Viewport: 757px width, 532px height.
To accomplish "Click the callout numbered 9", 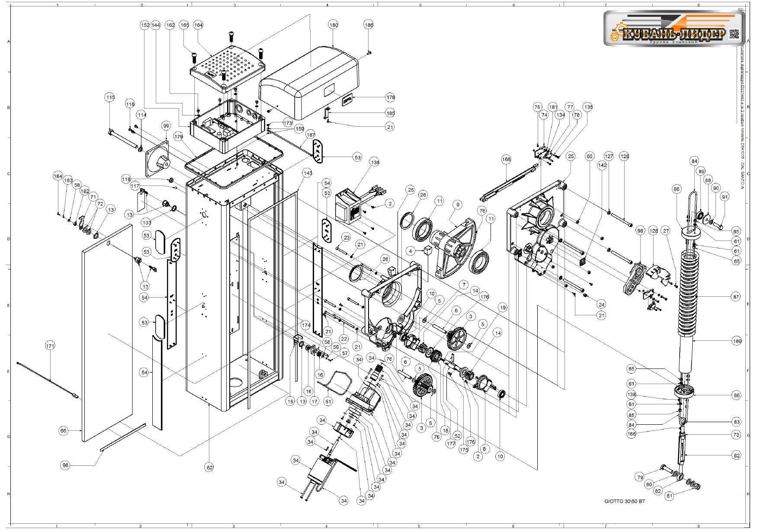I will [458, 205].
